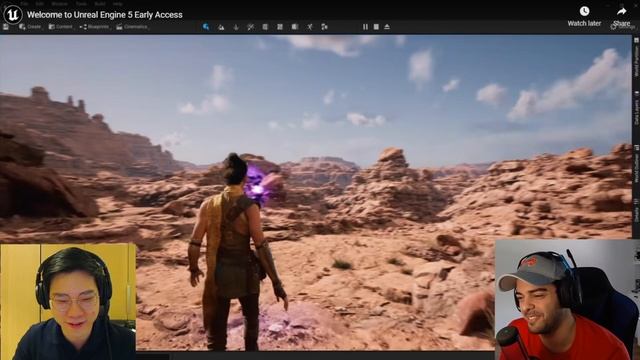640x360 pixels.
Task: Click the game viewport with the character
Action: tap(316, 192)
